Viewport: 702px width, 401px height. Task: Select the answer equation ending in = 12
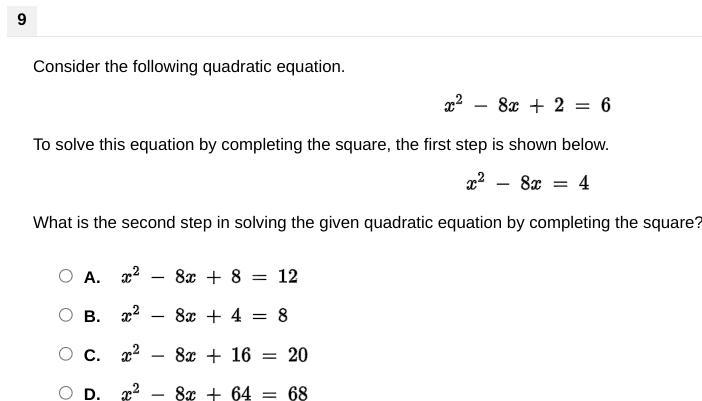210,276
